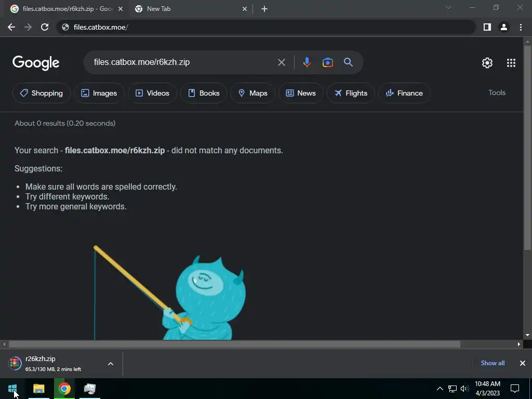Open the taskbar clock and date
532x399 pixels.
[487, 389]
